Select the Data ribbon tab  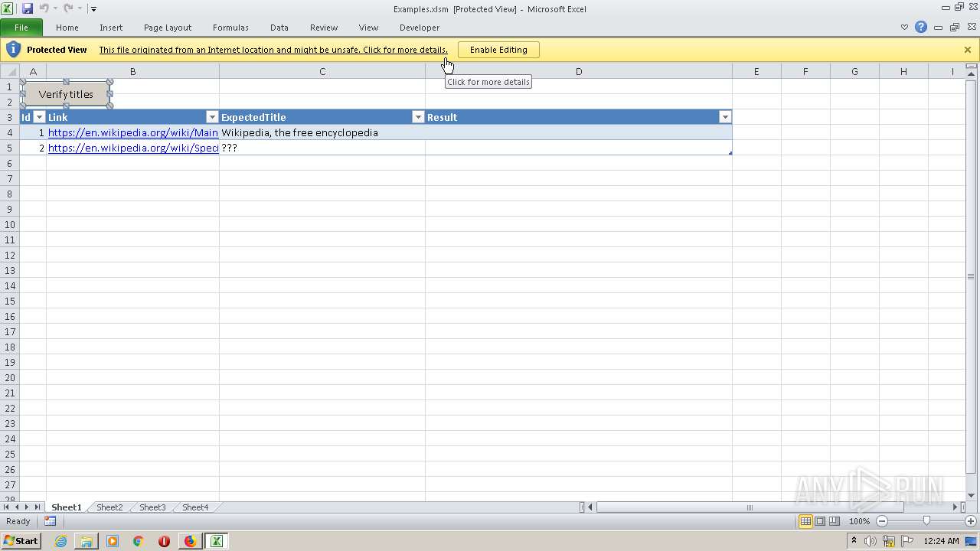point(279,28)
